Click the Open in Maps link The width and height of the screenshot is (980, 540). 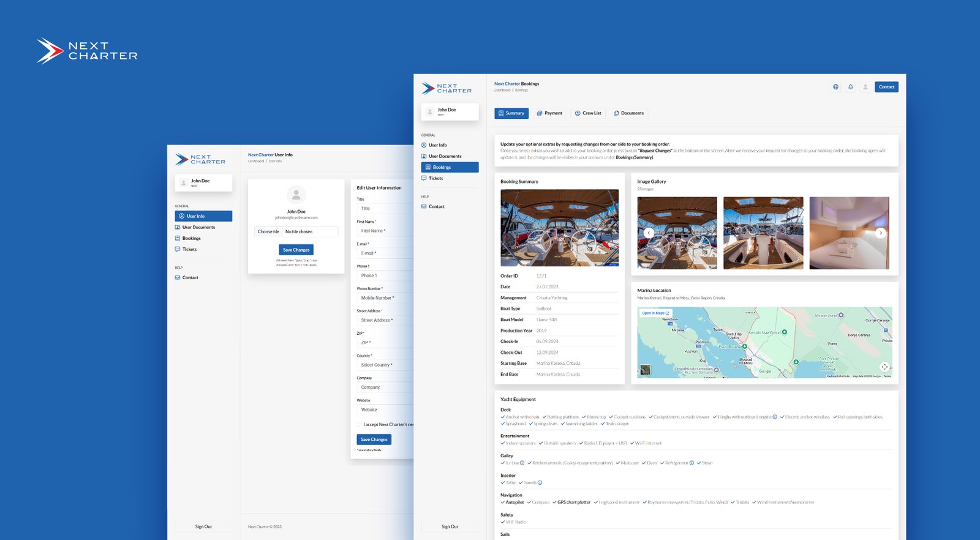coord(655,313)
